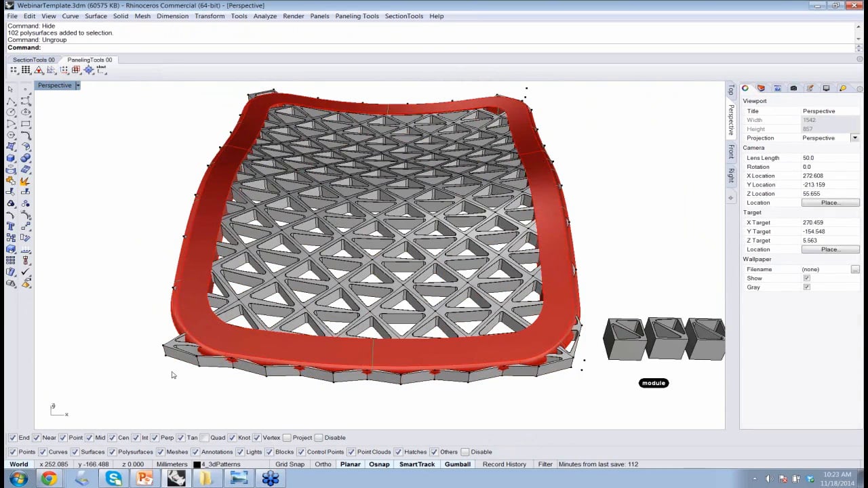868x488 pixels.
Task: Switch to the SectionTools 00 toolbar tab
Action: point(34,60)
